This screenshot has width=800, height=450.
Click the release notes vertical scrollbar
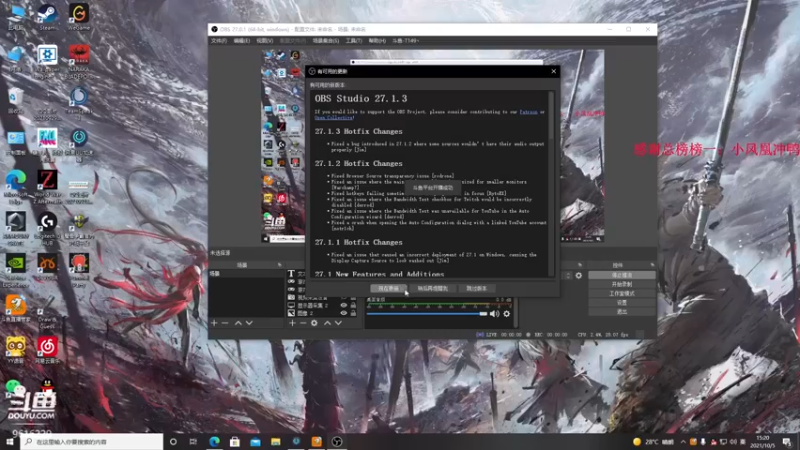(551, 184)
